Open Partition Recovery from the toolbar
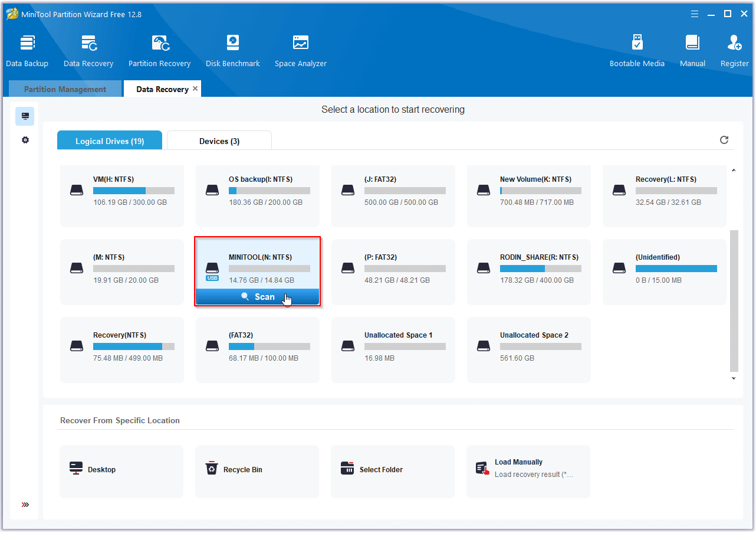The width and height of the screenshot is (756, 533). (x=160, y=51)
